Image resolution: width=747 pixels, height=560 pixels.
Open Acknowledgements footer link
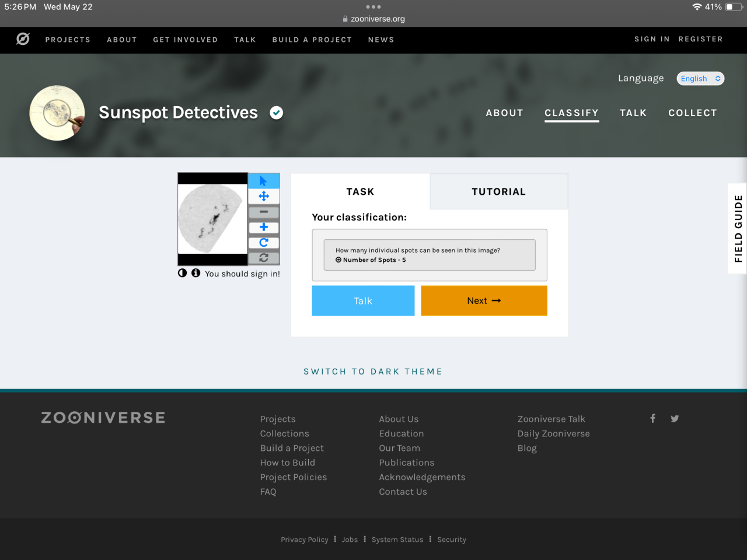(x=422, y=477)
